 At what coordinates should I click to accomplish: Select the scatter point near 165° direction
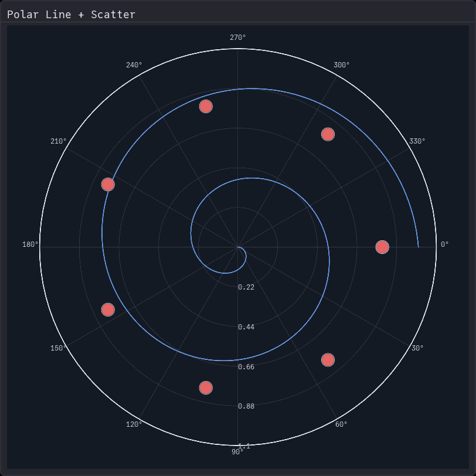click(108, 309)
